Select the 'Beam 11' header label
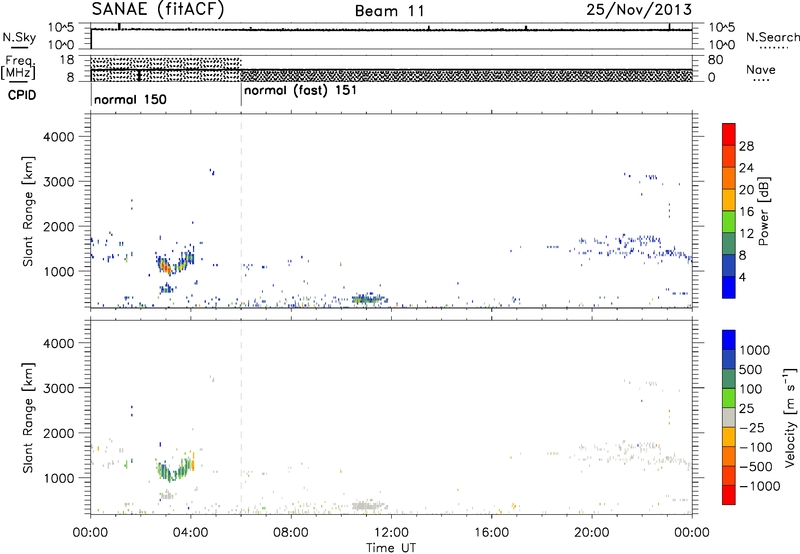The image size is (800, 554). coord(390,11)
